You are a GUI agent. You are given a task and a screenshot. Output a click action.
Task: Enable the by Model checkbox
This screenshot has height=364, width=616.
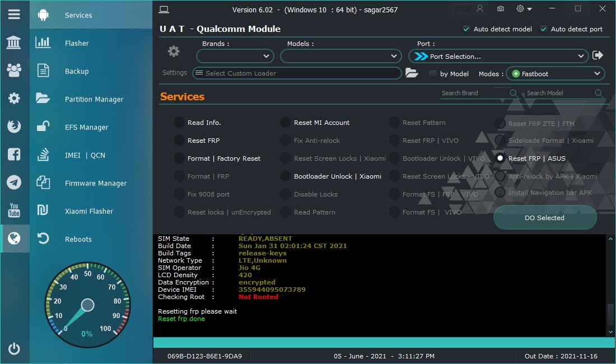click(x=432, y=74)
